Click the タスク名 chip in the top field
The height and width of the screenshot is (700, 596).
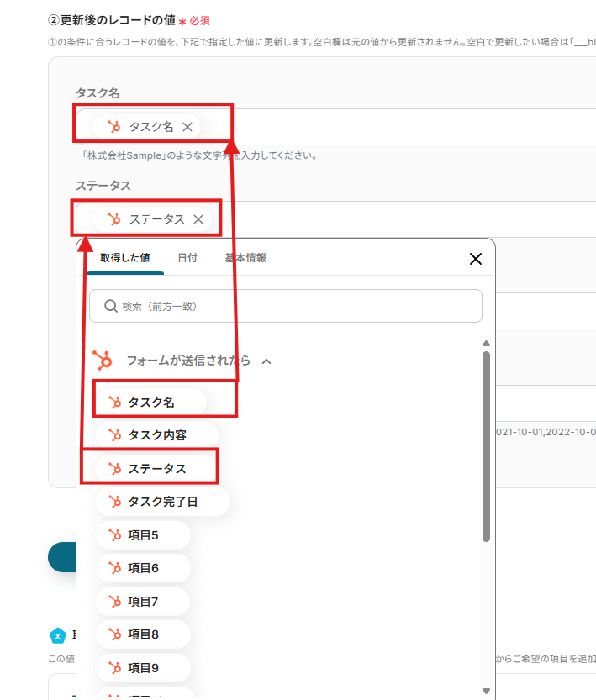tap(146, 127)
